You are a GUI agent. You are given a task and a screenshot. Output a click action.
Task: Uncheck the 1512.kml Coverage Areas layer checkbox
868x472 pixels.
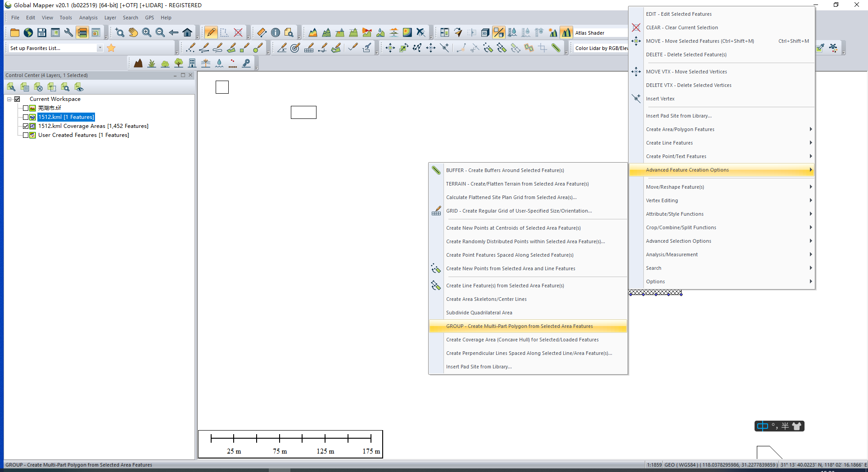(x=26, y=126)
